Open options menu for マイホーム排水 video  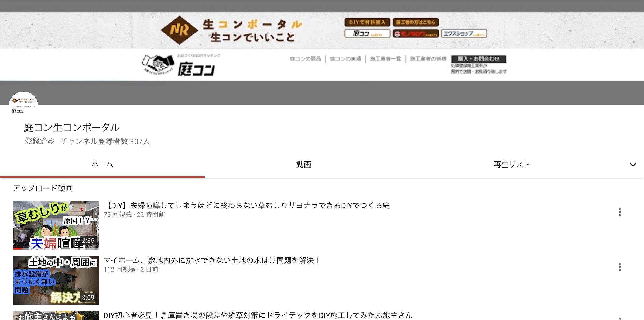620,267
